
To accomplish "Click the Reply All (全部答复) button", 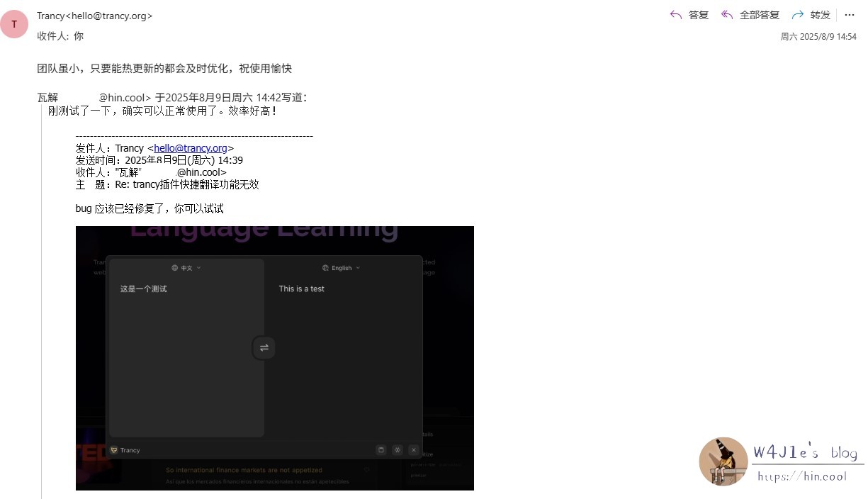I will click(750, 15).
